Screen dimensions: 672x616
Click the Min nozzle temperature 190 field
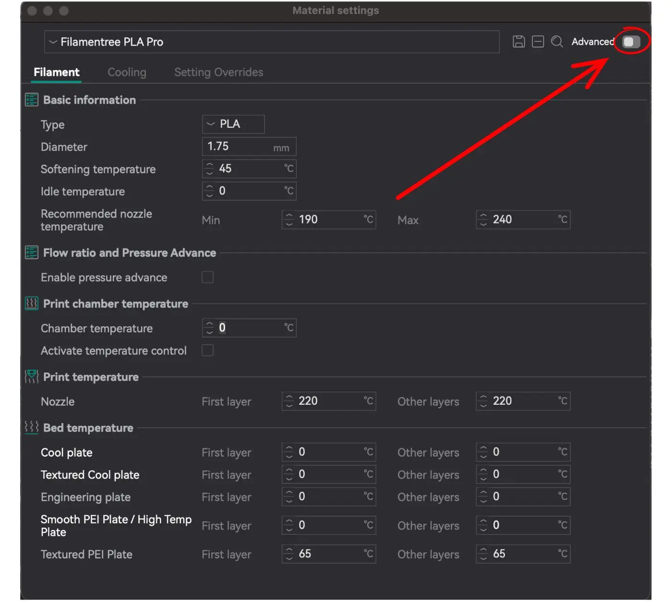click(x=329, y=219)
